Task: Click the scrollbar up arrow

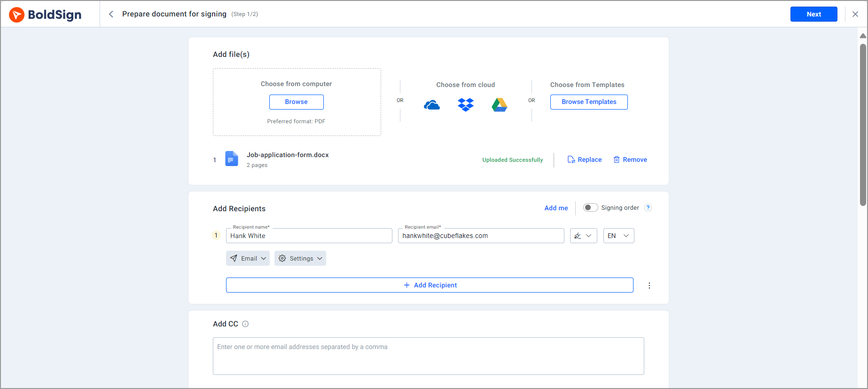Action: coord(863,36)
